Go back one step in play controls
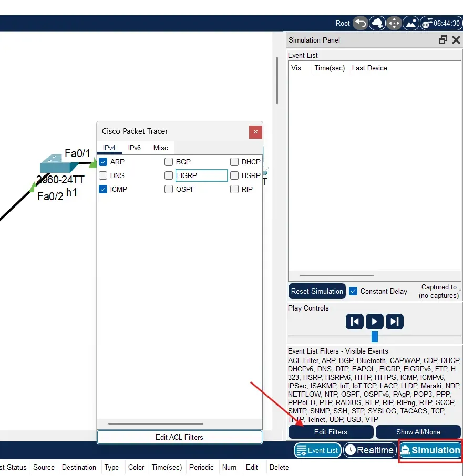463x476 pixels. pos(355,322)
